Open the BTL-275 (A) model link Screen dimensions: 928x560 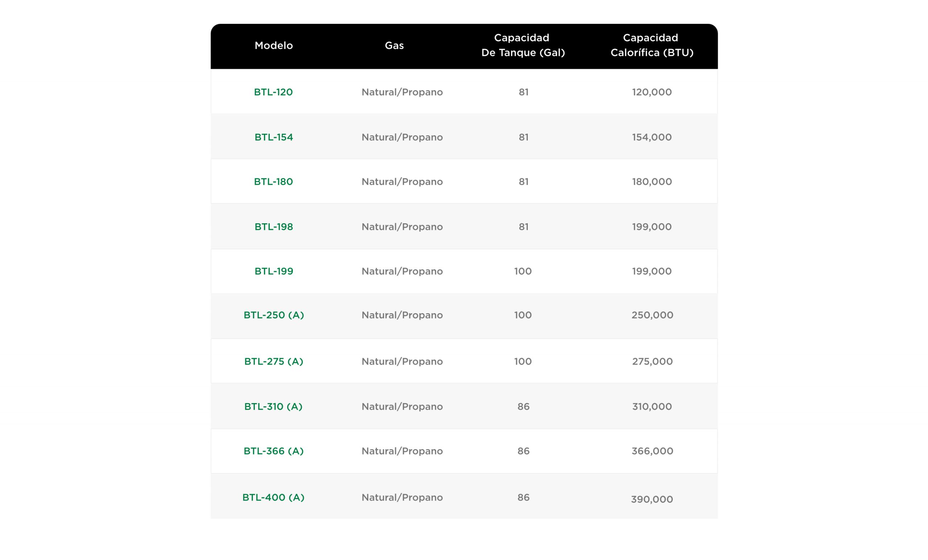[273, 361]
